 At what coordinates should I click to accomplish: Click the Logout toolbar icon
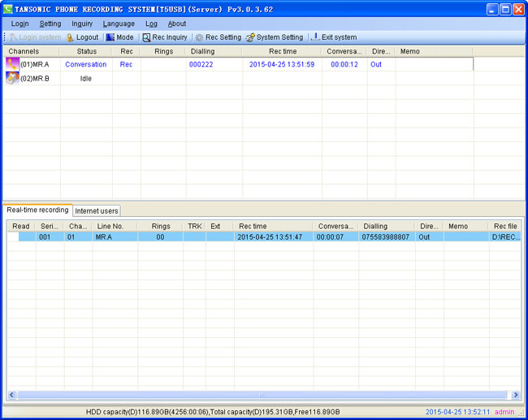pyautogui.click(x=70, y=37)
